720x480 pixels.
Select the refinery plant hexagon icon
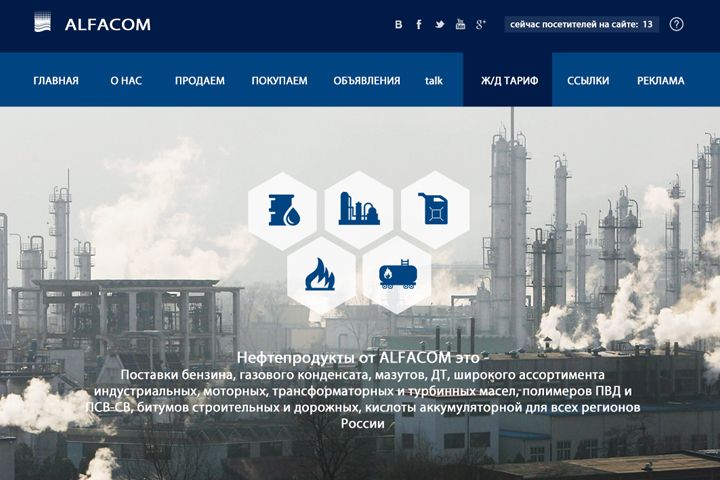359,210
